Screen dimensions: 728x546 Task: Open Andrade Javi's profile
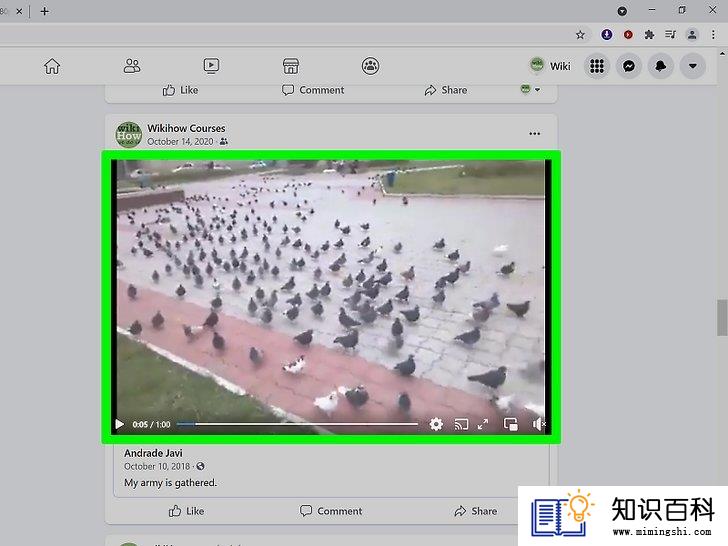153,453
